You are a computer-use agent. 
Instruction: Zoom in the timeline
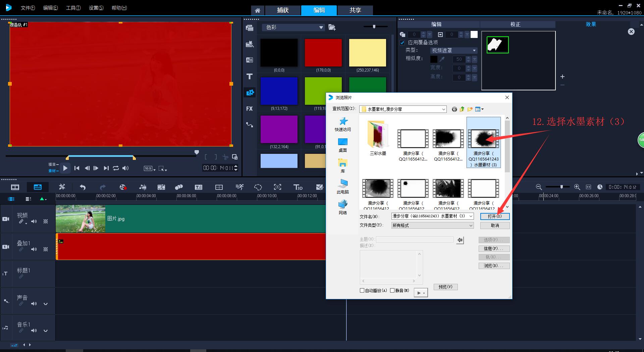coord(577,187)
